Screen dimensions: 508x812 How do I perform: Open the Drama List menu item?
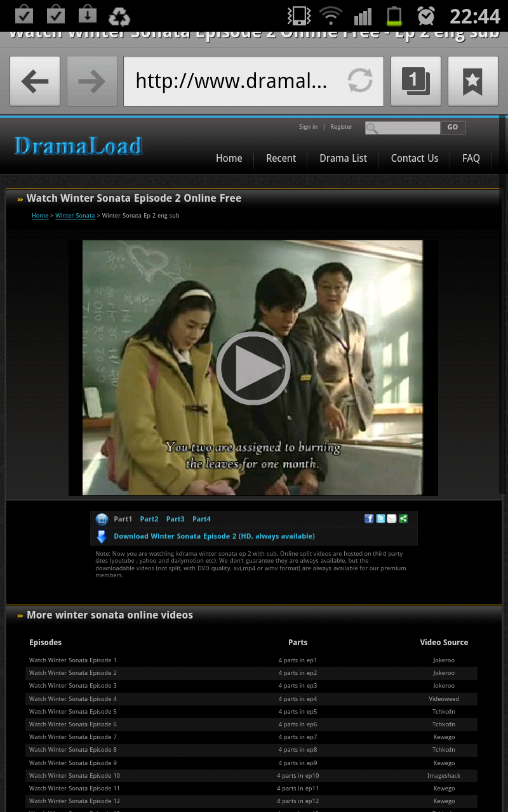pos(343,159)
